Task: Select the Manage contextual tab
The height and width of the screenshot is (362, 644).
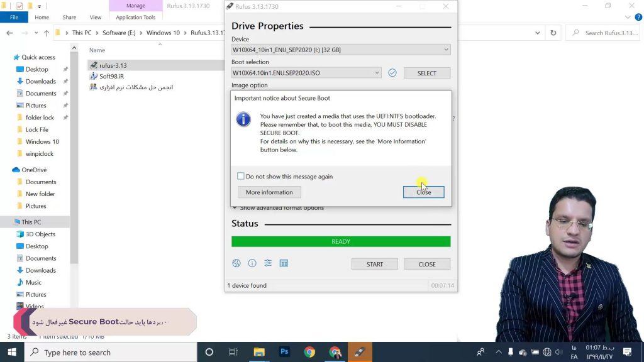Action: [x=136, y=6]
